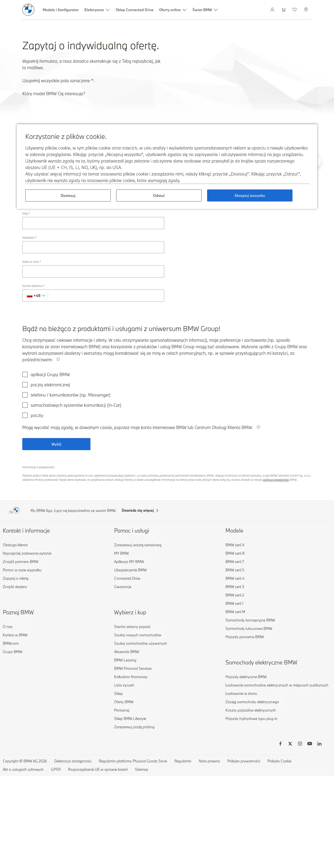The width and height of the screenshot is (334, 868).
Task: Open 'Znajdź partnera BMW' link
Action: click(21, 562)
